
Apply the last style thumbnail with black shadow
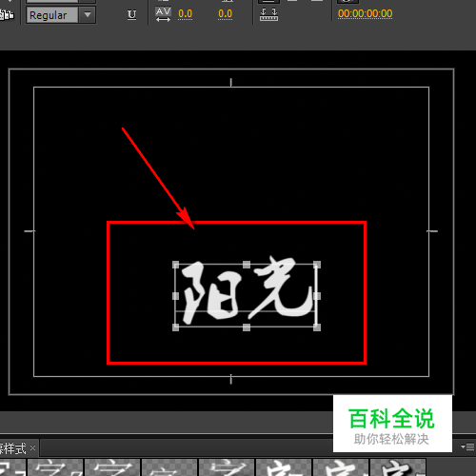(x=397, y=467)
